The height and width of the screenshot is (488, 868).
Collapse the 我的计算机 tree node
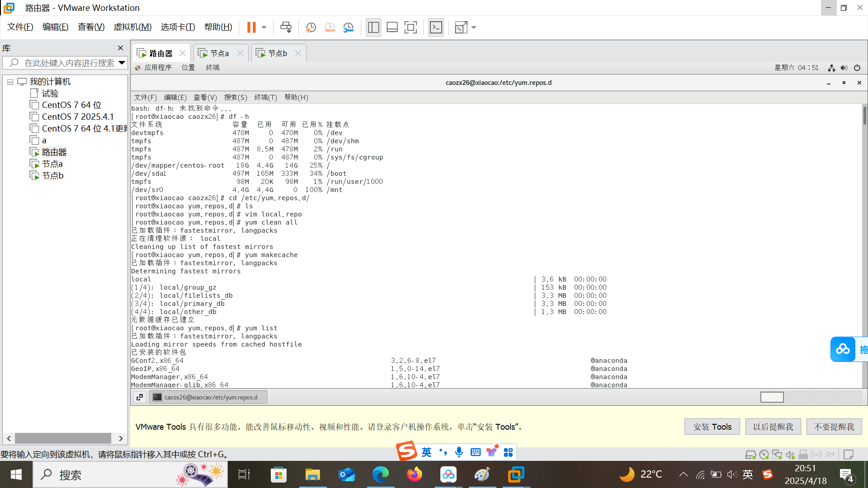point(10,82)
